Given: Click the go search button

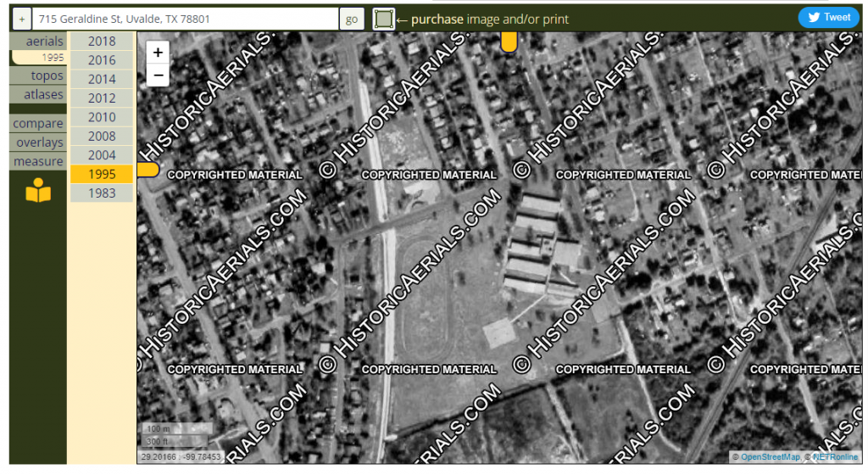Looking at the screenshot, I should [352, 19].
